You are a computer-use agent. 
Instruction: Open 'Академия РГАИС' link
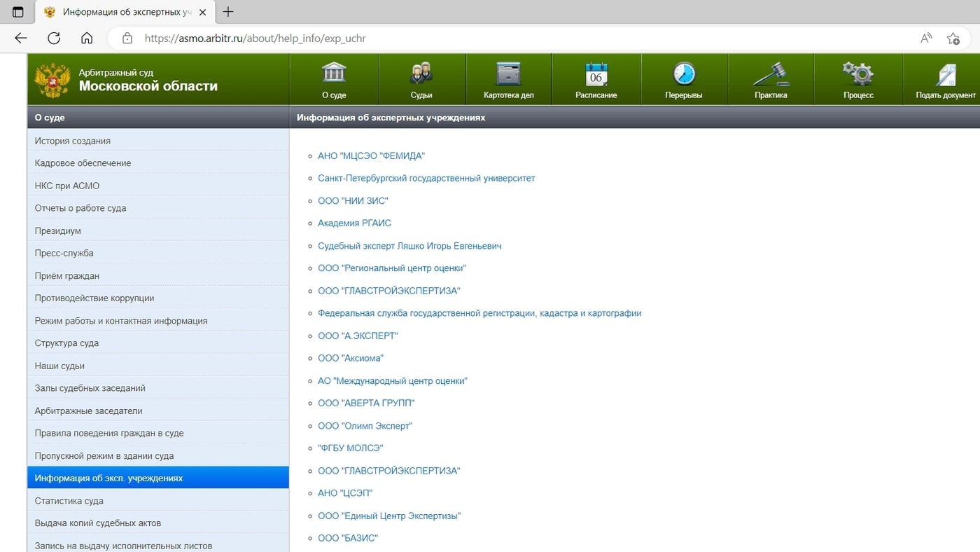point(354,223)
